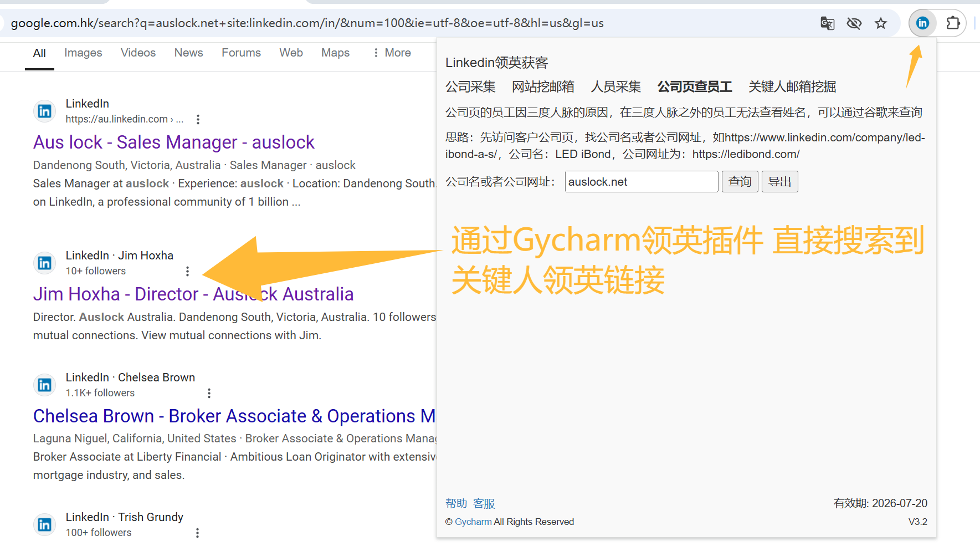Open the Gycharm copyright link

pyautogui.click(x=473, y=522)
